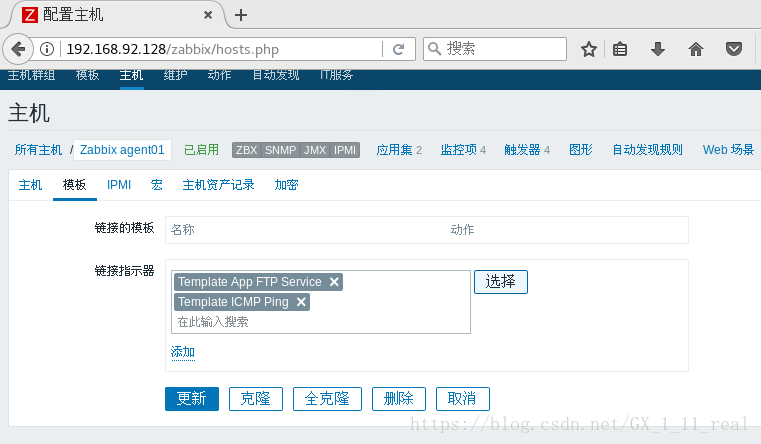Click the Zabbix favicon on tab
Screen dimensions: 761x444
tap(30, 15)
